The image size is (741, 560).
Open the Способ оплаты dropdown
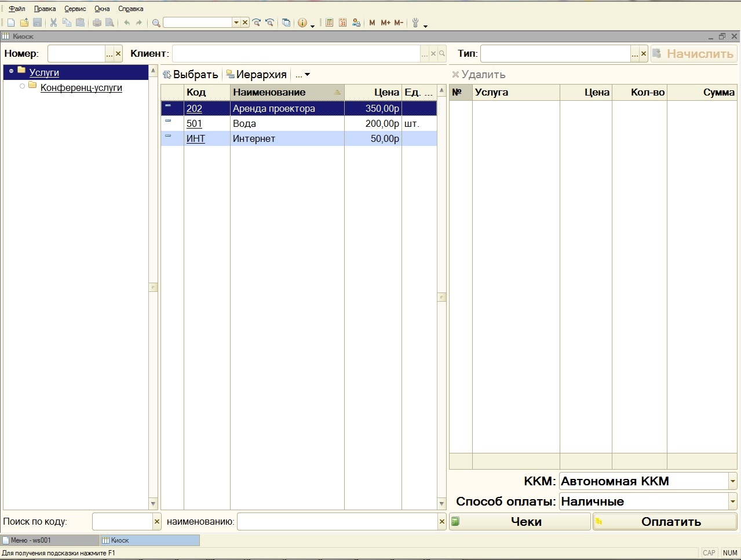(x=732, y=501)
